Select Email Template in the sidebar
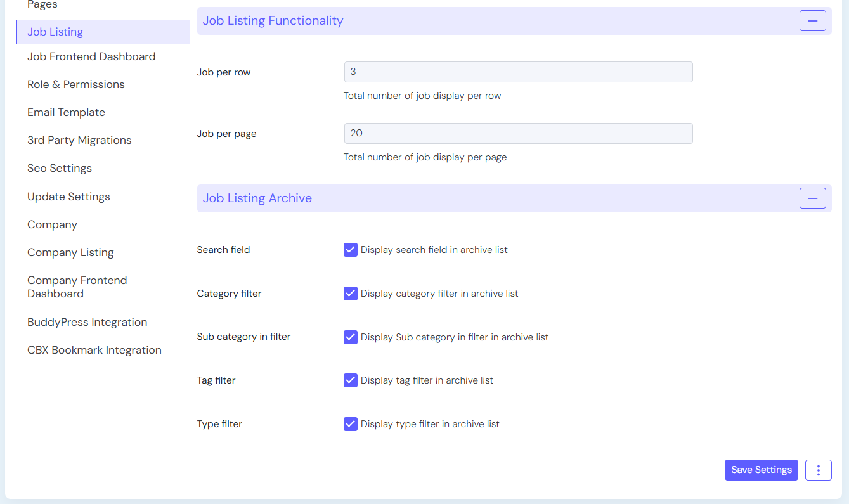Screen dimensions: 849x504 pos(66,112)
